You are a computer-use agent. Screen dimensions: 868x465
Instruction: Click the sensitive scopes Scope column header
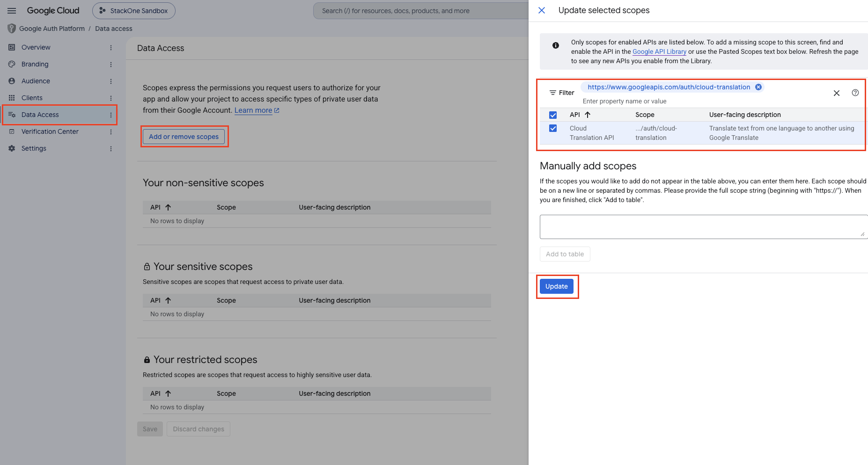click(226, 300)
